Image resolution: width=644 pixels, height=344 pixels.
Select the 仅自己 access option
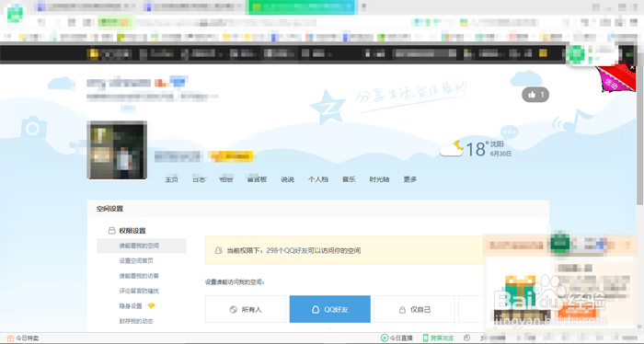[x=414, y=309]
